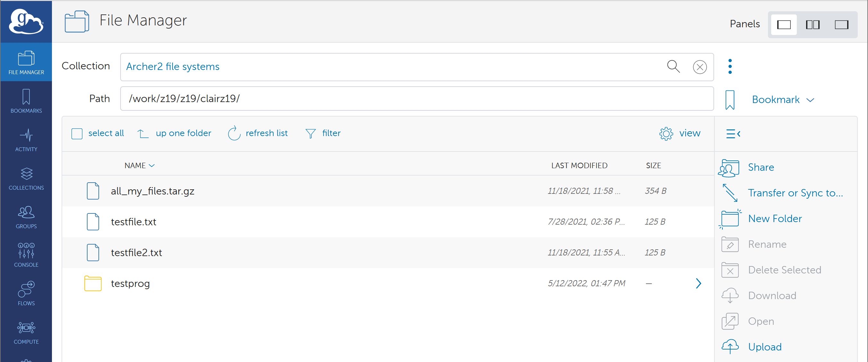
Task: Click the Share action
Action: click(x=746, y=168)
